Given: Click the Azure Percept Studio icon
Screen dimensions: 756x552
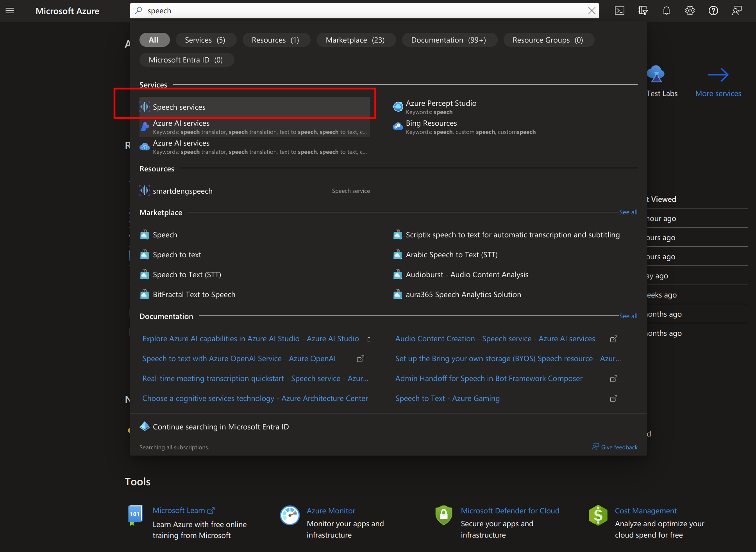Looking at the screenshot, I should (398, 107).
